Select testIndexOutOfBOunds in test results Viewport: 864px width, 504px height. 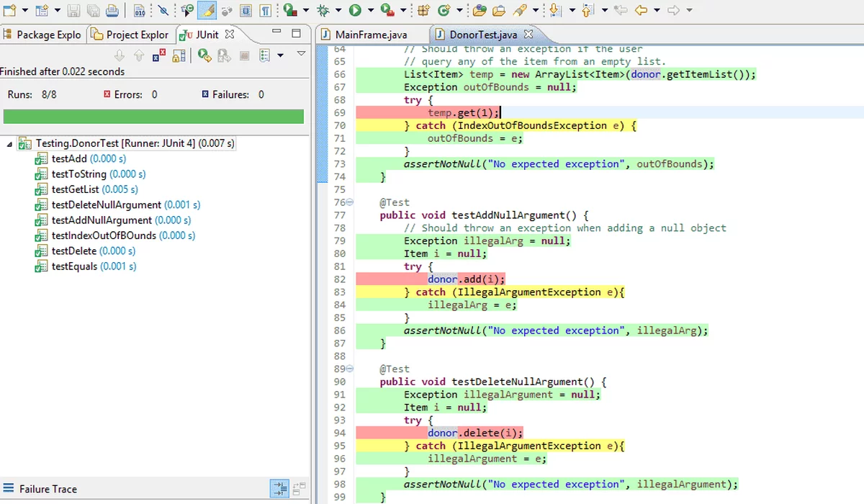tap(103, 235)
